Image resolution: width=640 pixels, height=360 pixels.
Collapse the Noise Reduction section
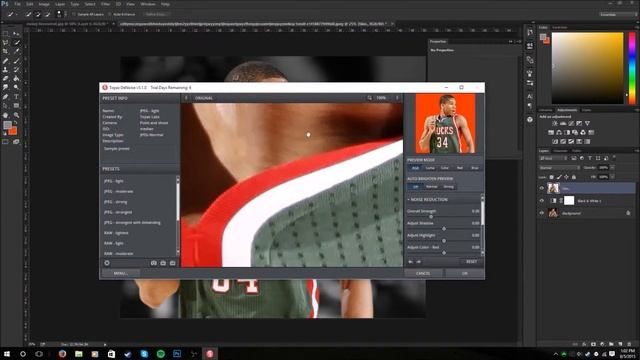409,200
